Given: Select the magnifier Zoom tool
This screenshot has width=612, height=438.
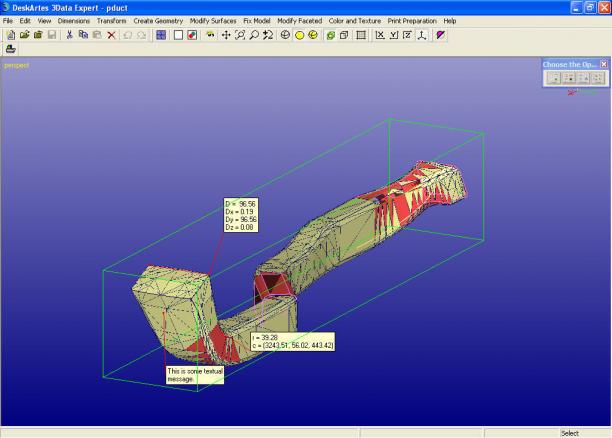Looking at the screenshot, I should pyautogui.click(x=254, y=35).
